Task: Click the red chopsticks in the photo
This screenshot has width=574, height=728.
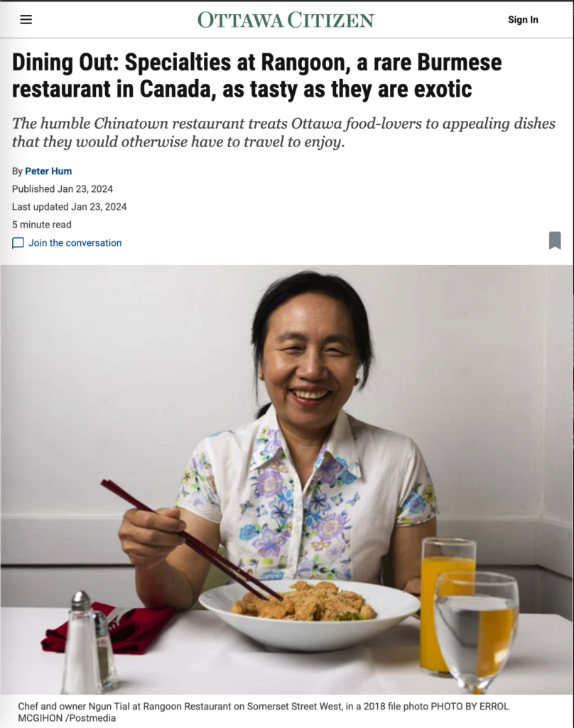Action: point(190,540)
